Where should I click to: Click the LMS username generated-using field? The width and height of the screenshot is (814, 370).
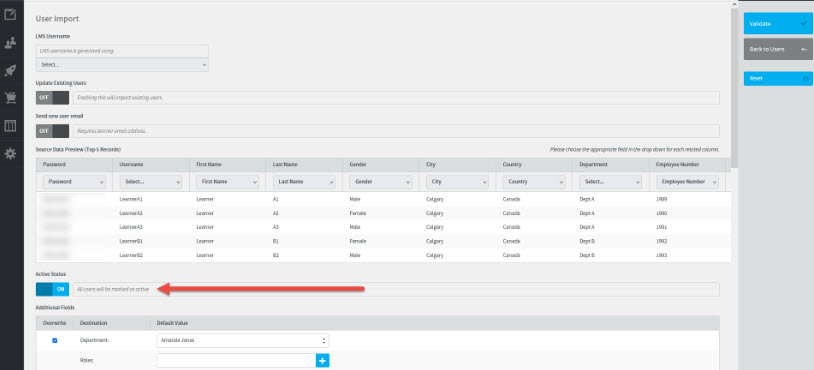[122, 51]
